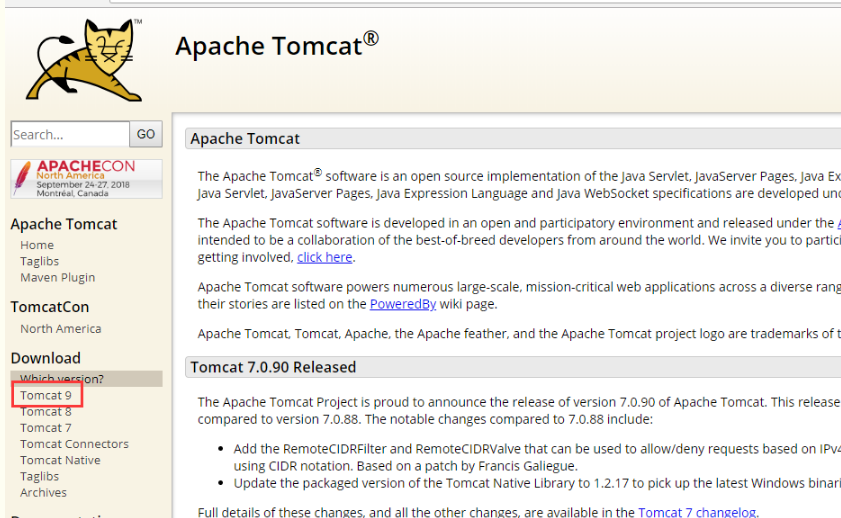Click the sidebar 'TomcatCon' heading
Viewport: 841px width, 518px height.
[x=50, y=307]
